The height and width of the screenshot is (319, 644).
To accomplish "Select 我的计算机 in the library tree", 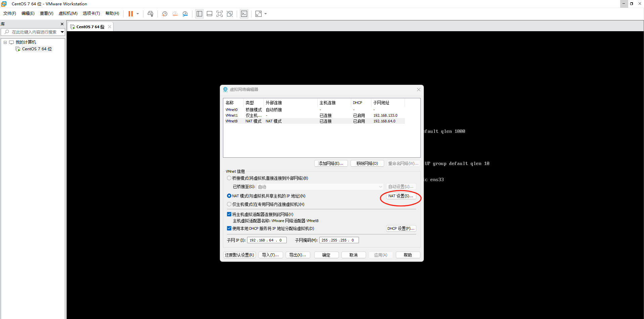I will 26,42.
